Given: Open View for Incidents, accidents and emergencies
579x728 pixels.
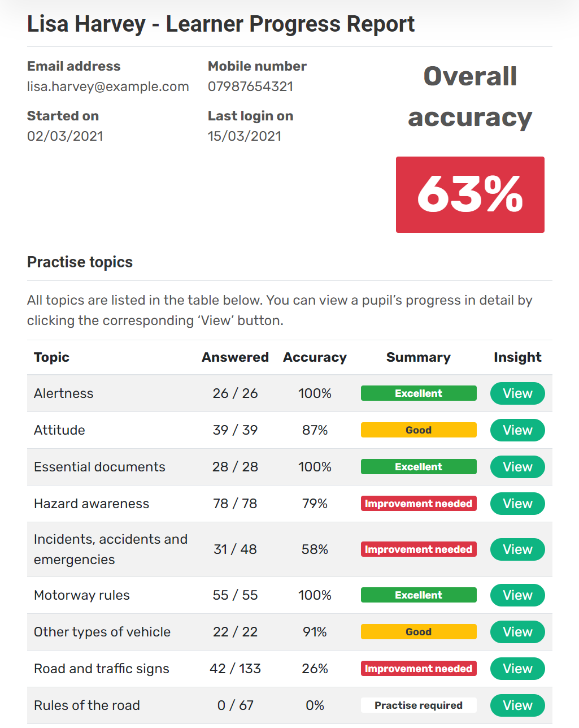Looking at the screenshot, I should [517, 549].
